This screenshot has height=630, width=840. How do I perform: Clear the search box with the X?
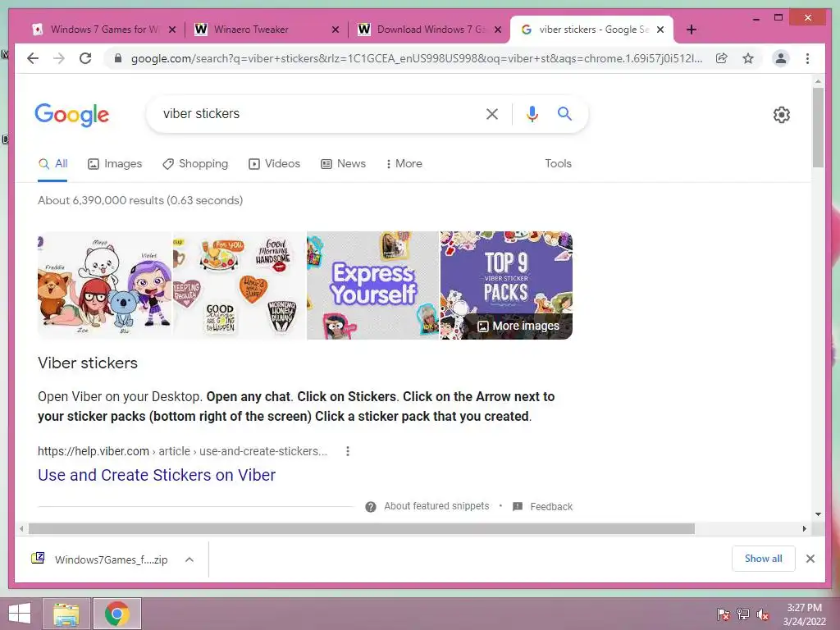[x=492, y=113]
